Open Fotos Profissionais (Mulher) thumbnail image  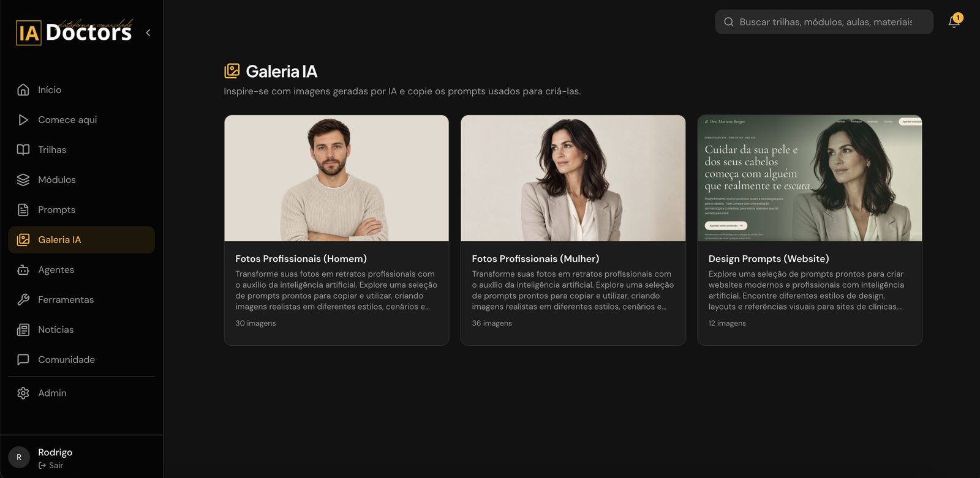(x=573, y=178)
